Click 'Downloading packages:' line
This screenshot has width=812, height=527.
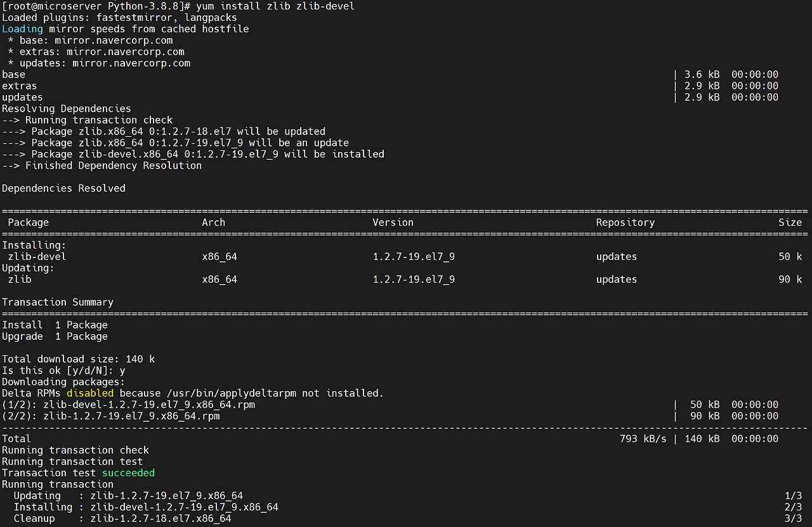[63, 382]
